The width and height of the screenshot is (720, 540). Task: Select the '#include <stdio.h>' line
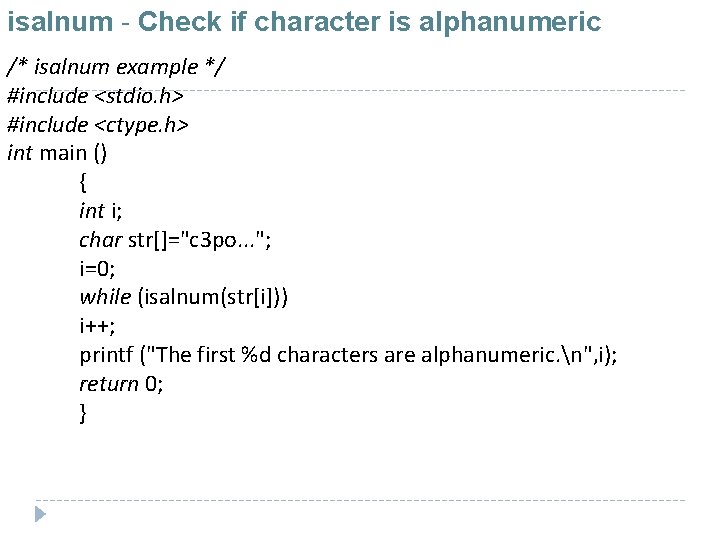[x=94, y=96]
